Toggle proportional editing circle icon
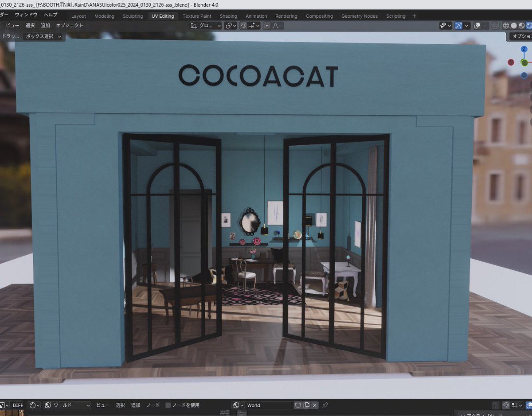 (266, 26)
